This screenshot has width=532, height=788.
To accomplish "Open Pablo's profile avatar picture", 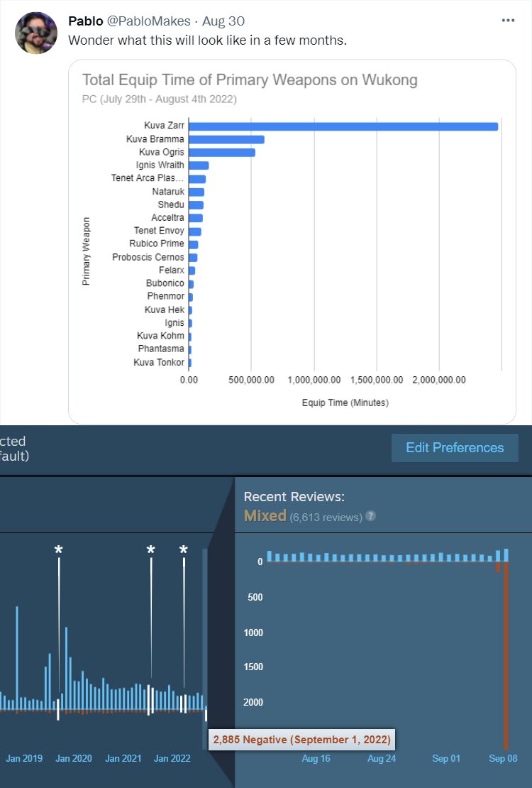I will pos(36,33).
